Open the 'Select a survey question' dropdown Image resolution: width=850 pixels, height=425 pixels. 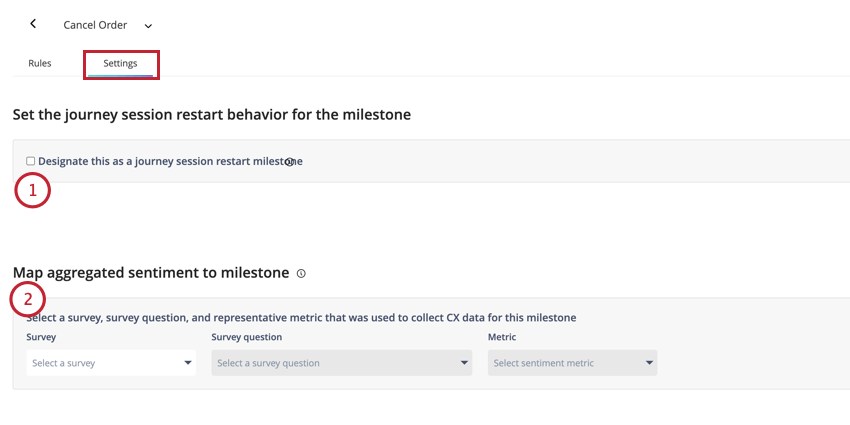click(342, 363)
